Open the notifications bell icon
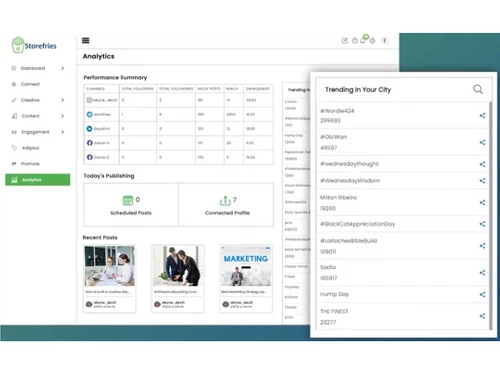 pos(363,40)
